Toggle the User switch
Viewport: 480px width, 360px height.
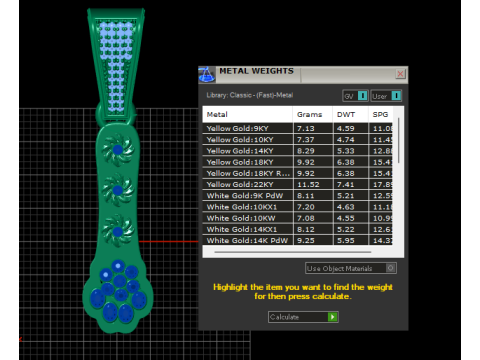pos(386,96)
